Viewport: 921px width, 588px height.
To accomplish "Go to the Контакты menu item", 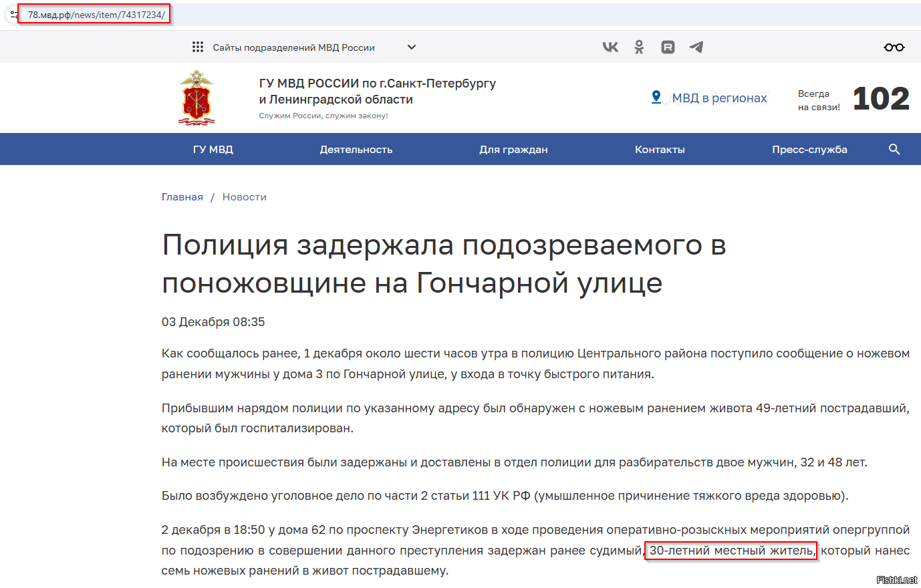I will point(660,149).
